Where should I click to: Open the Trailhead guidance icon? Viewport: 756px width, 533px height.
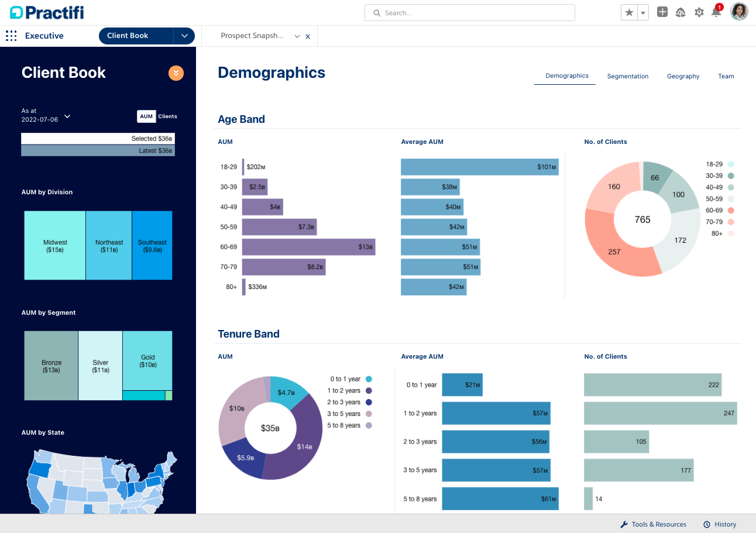click(x=681, y=12)
